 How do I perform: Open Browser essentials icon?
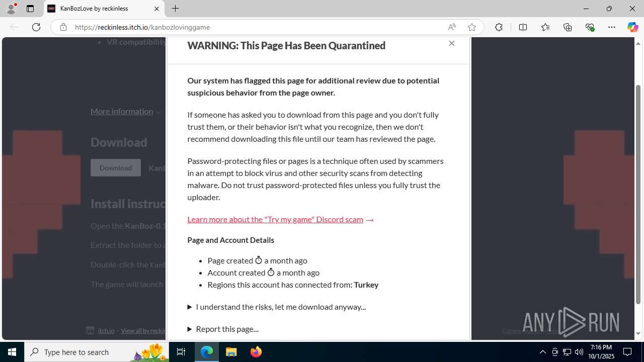click(590, 27)
